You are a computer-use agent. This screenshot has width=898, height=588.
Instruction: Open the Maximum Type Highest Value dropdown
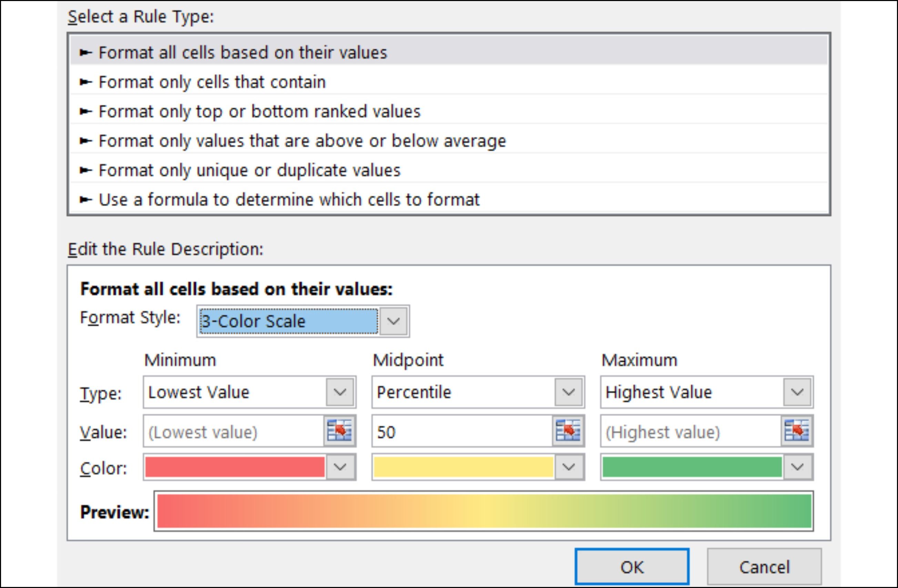pos(797,392)
